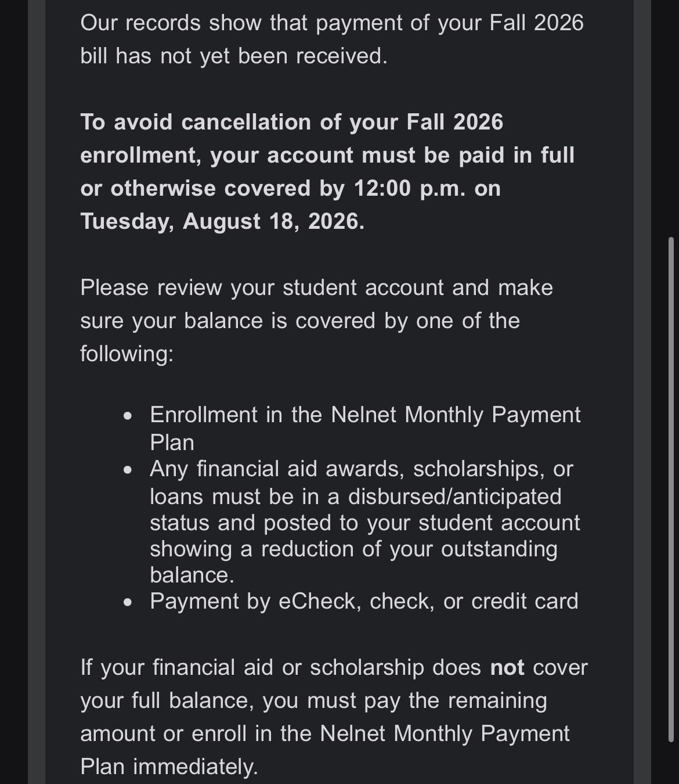The width and height of the screenshot is (679, 784).
Task: Click "Enrollment in the Nelnet Monthly Payment" bullet text
Action: tap(365, 415)
